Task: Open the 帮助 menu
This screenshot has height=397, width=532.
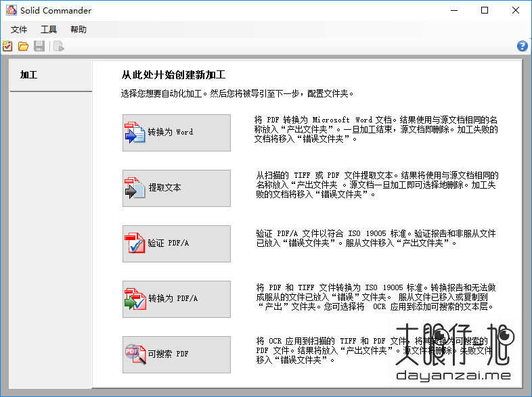Action: coord(79,30)
